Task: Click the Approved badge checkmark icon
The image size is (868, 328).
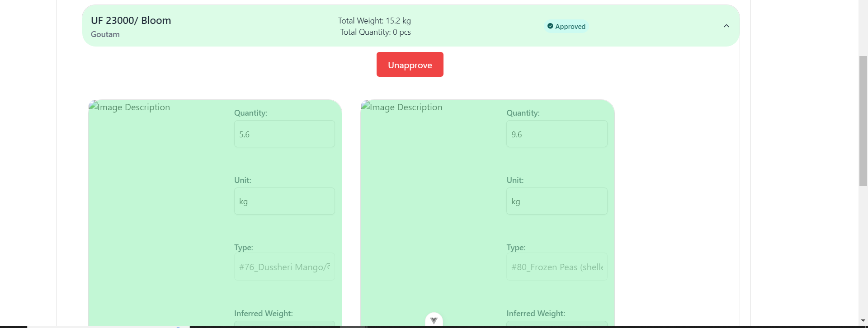Action: [x=550, y=26]
